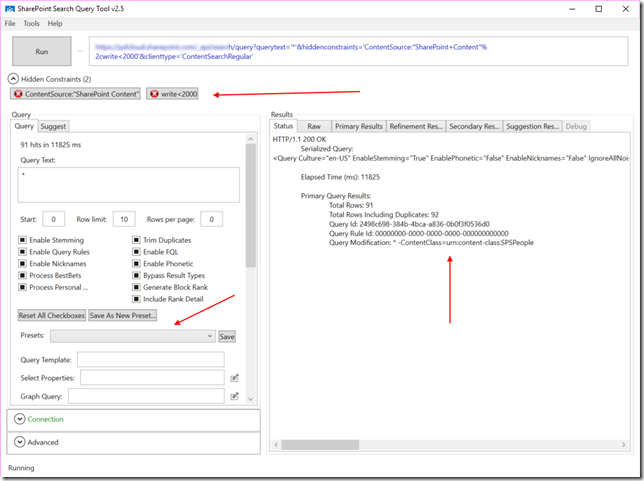Toggle Include Rank Detail checkbox
The image size is (644, 481).
click(136, 299)
